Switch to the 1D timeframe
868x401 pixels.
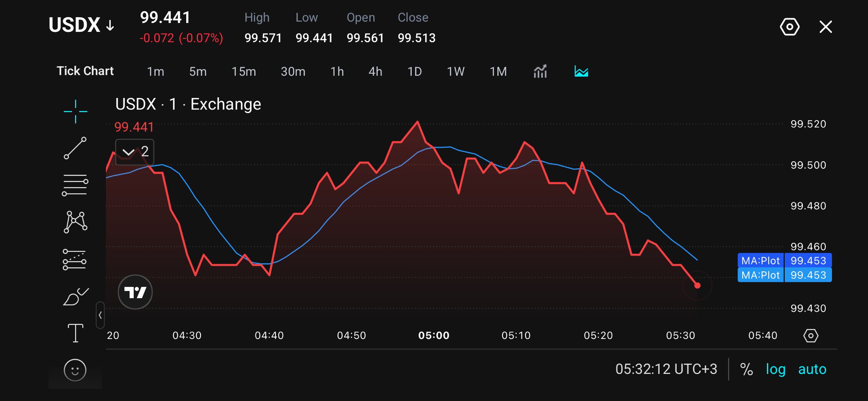tap(415, 71)
